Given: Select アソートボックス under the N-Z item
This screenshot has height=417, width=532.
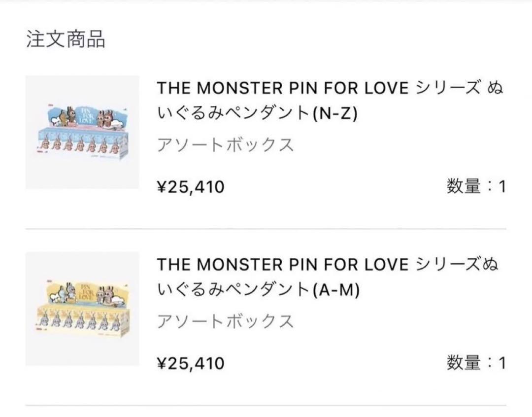Looking at the screenshot, I should coord(225,145).
